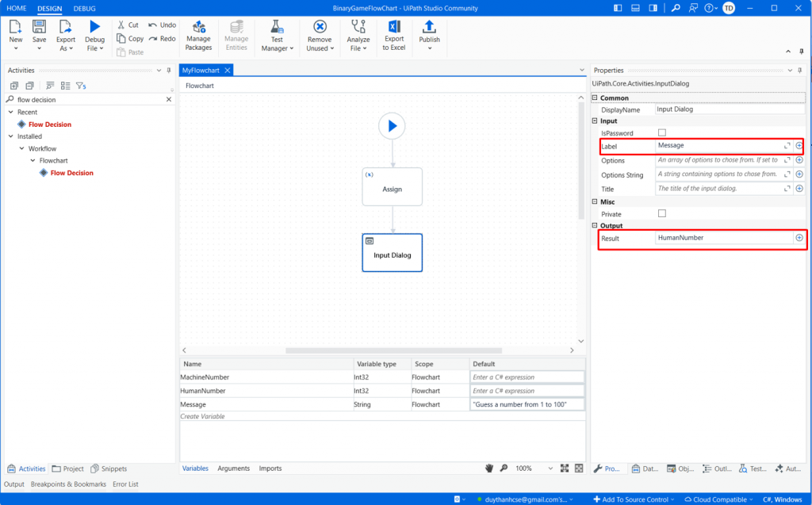Click the New file icon
Viewport: 812px width, 505px height.
click(16, 27)
